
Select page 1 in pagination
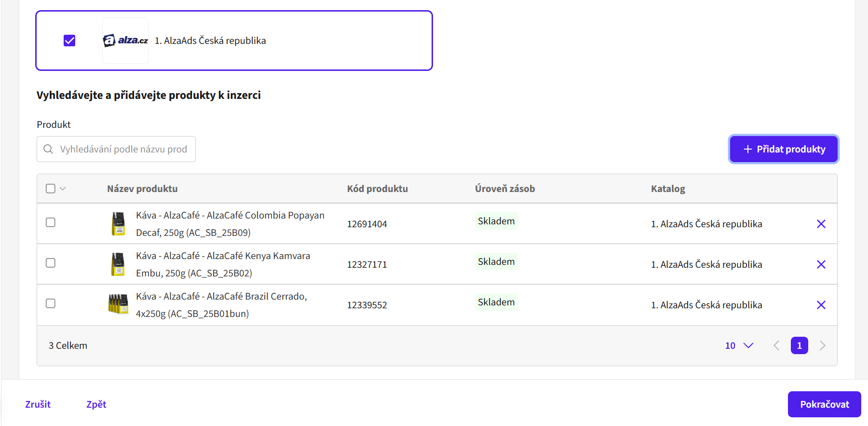click(800, 345)
